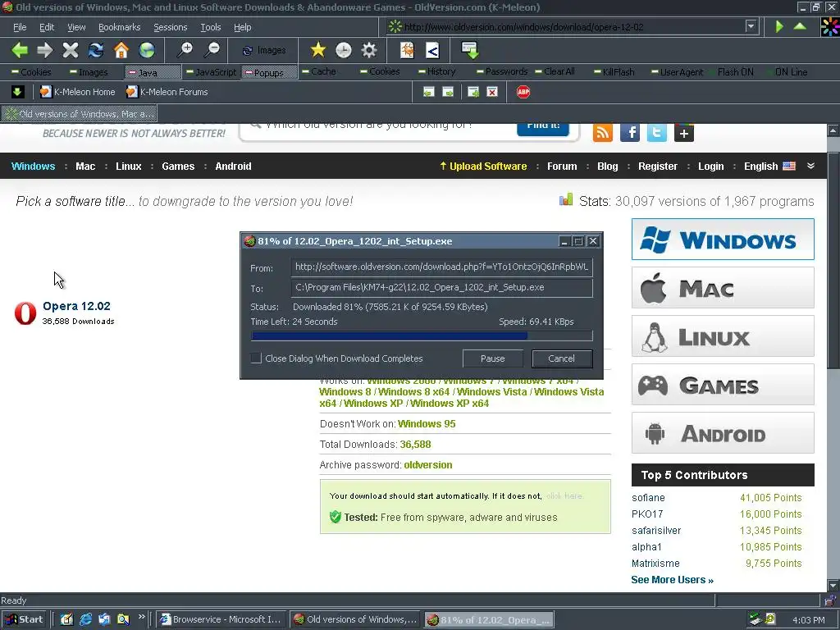The height and width of the screenshot is (630, 840).
Task: Open the Windows Start button
Action: pos(24,619)
